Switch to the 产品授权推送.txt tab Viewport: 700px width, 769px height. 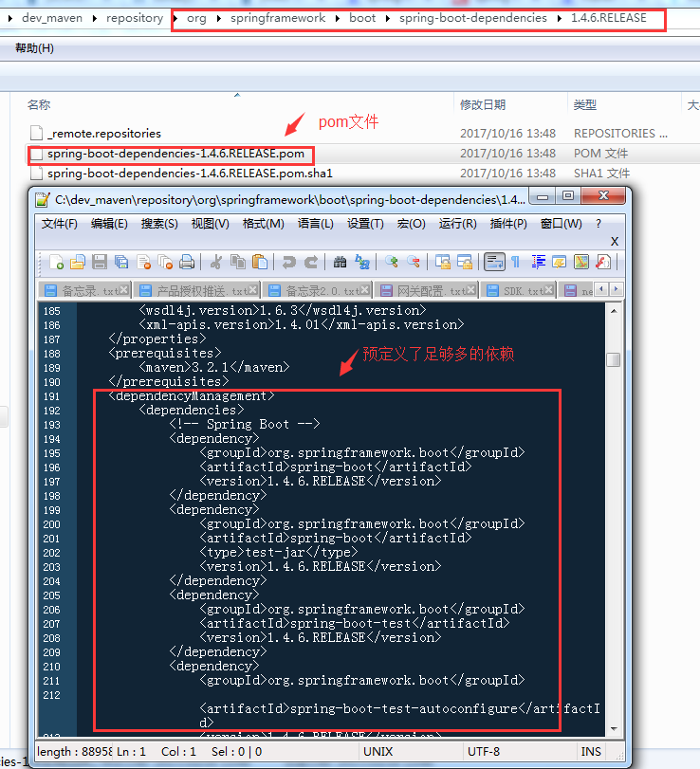pyautogui.click(x=196, y=290)
